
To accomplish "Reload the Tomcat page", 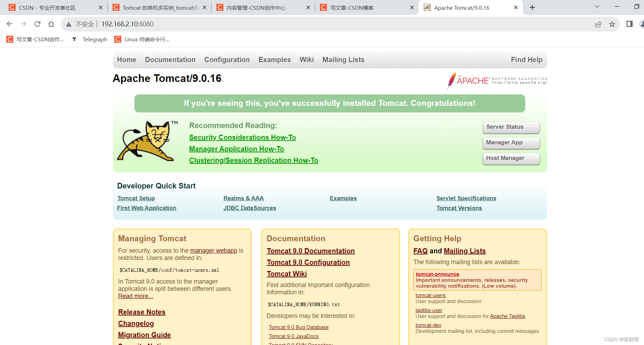I will coord(38,24).
